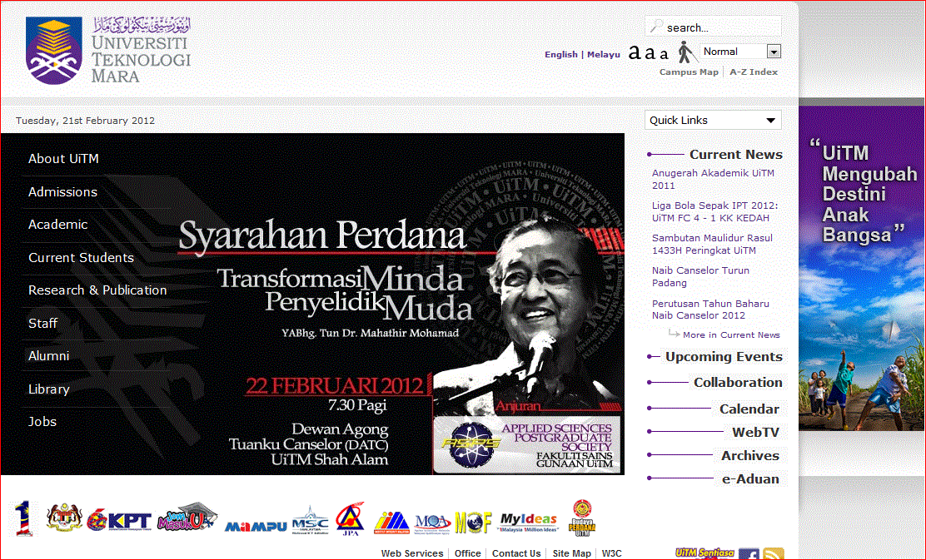Viewport: 926px width, 560px height.
Task: Open the MSC Malaysia logo
Action: point(311,520)
